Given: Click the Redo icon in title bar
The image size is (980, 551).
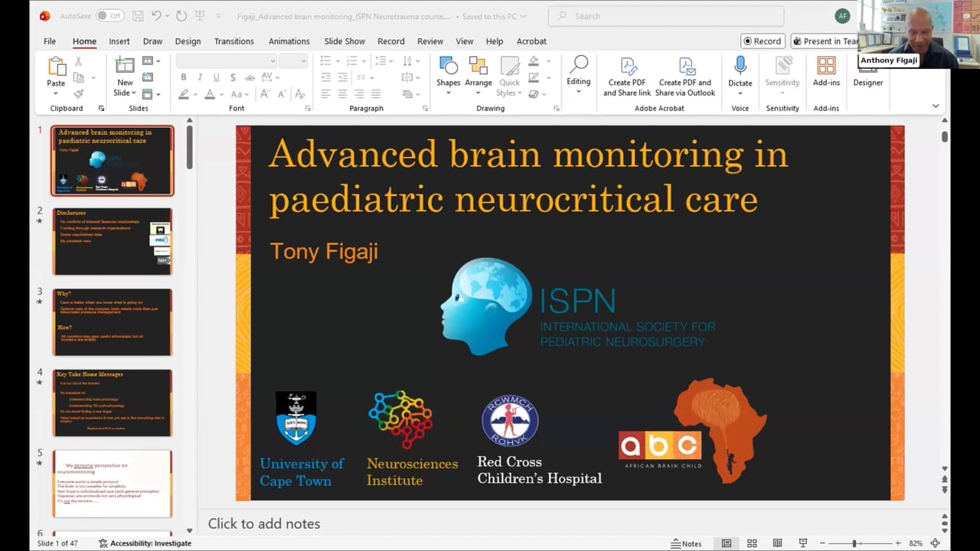Looking at the screenshot, I should (x=181, y=15).
